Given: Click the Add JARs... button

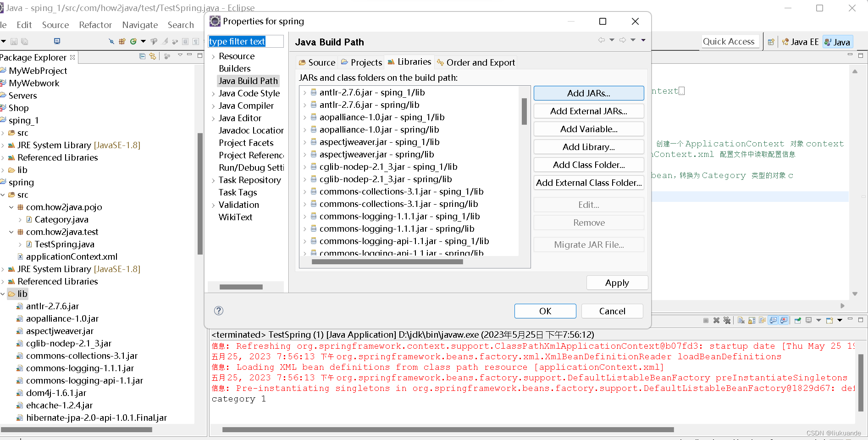Looking at the screenshot, I should click(x=589, y=93).
